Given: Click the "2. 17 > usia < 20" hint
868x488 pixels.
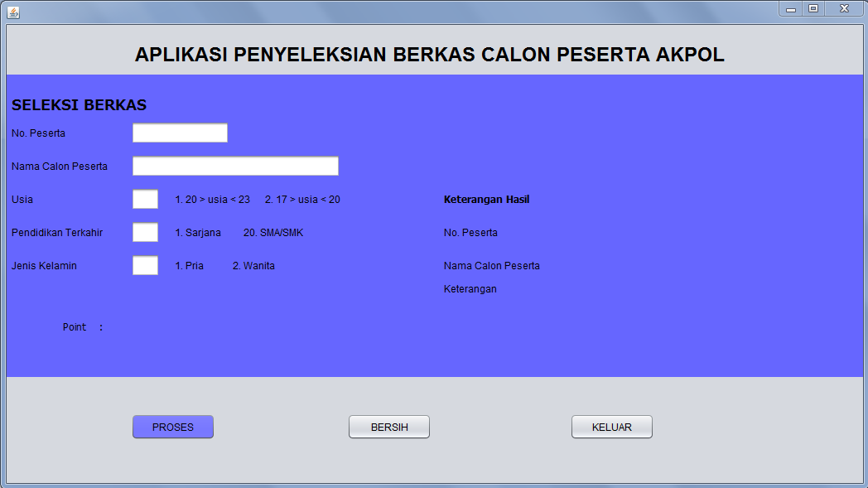Looking at the screenshot, I should (302, 200).
